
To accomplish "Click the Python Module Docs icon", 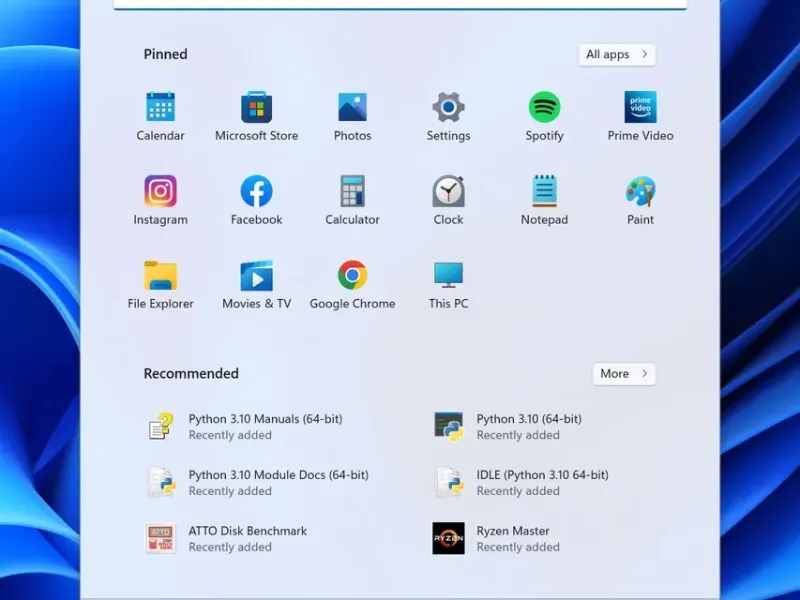I will tap(161, 482).
